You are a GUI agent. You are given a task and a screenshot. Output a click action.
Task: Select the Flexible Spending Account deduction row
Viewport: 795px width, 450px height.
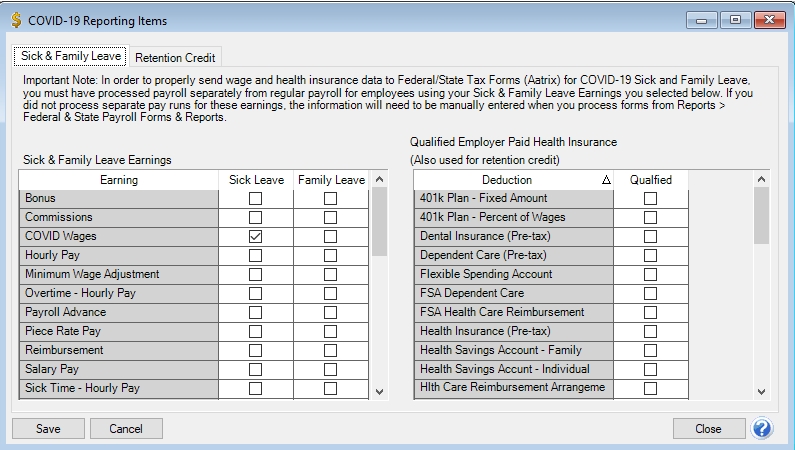click(513, 275)
